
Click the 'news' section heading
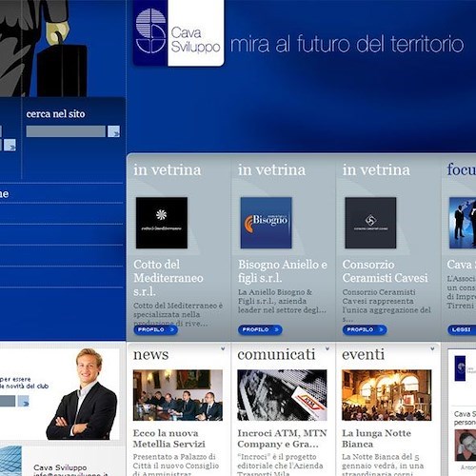pyautogui.click(x=151, y=355)
